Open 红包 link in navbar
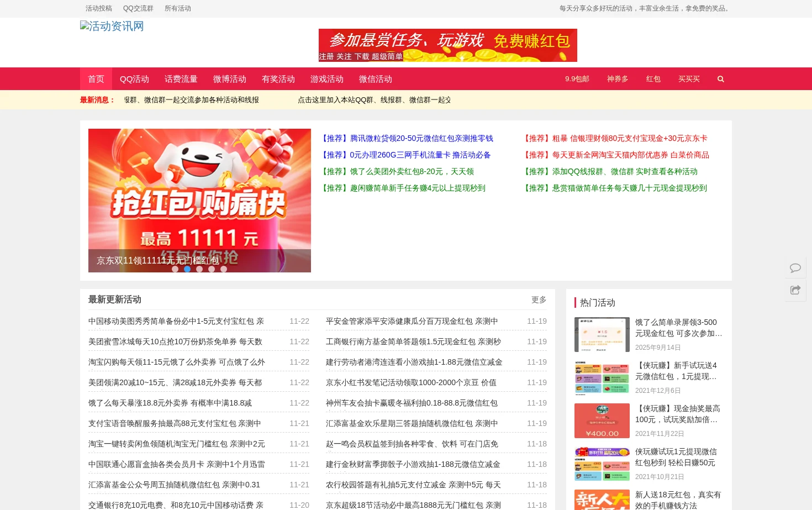812x510 pixels. click(653, 79)
